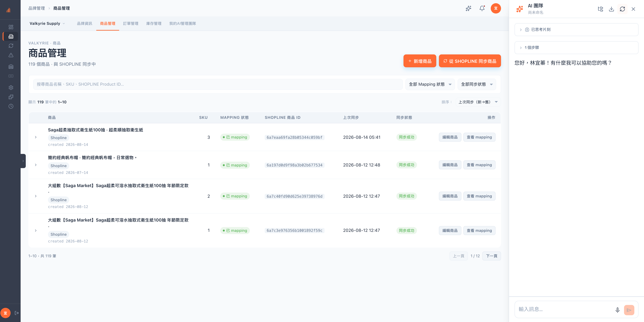Open the 全部 Mapping 狀態 filter dropdown
The width and height of the screenshot is (644, 322).
point(430,84)
